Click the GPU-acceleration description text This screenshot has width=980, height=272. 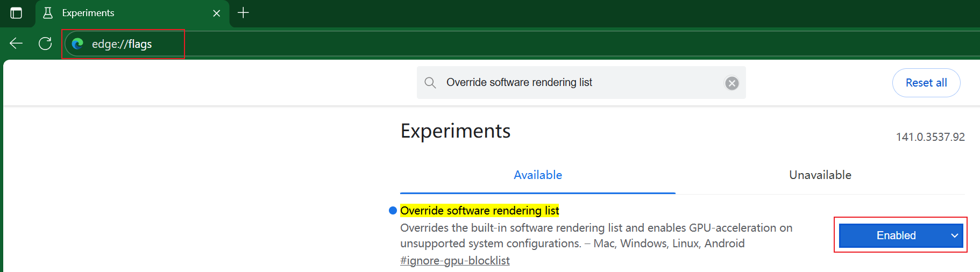(x=596, y=235)
